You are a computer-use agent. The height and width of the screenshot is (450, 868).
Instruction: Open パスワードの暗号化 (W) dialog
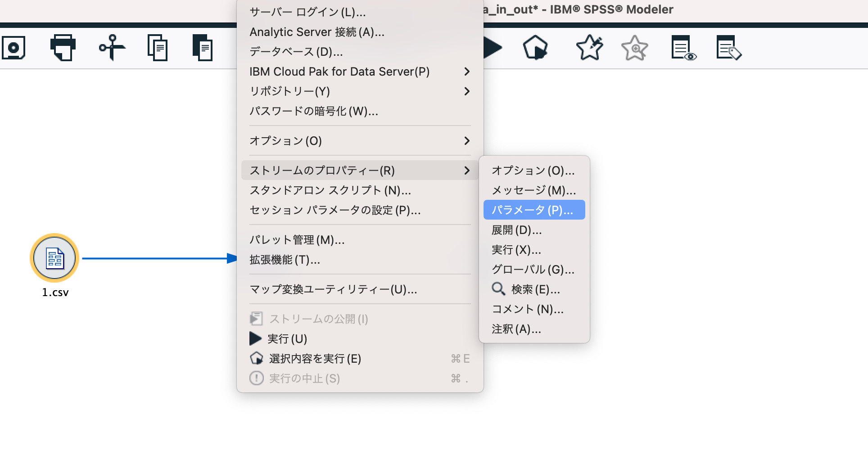click(x=314, y=111)
